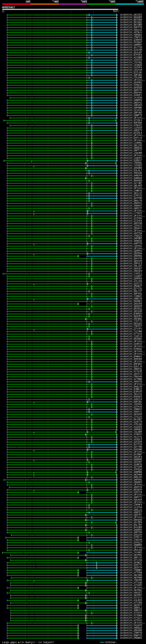The width and height of the screenshot is (146, 644).
Task: Open the last hit UniRef100_A5DW83
Action: coord(131,638)
